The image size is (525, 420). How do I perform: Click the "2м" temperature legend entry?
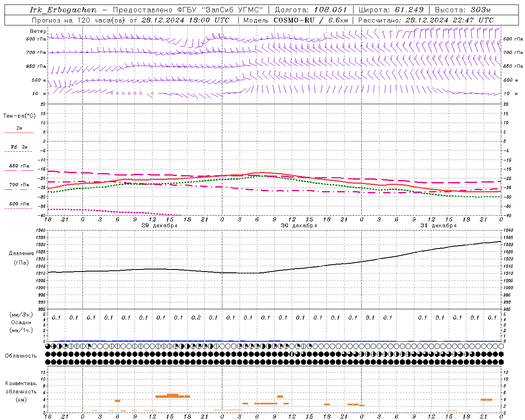19,128
